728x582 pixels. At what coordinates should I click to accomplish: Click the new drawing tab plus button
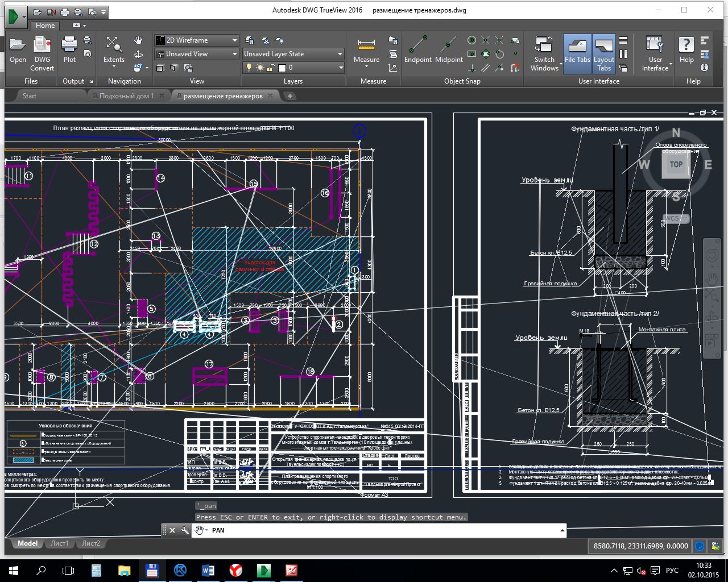pyautogui.click(x=289, y=96)
